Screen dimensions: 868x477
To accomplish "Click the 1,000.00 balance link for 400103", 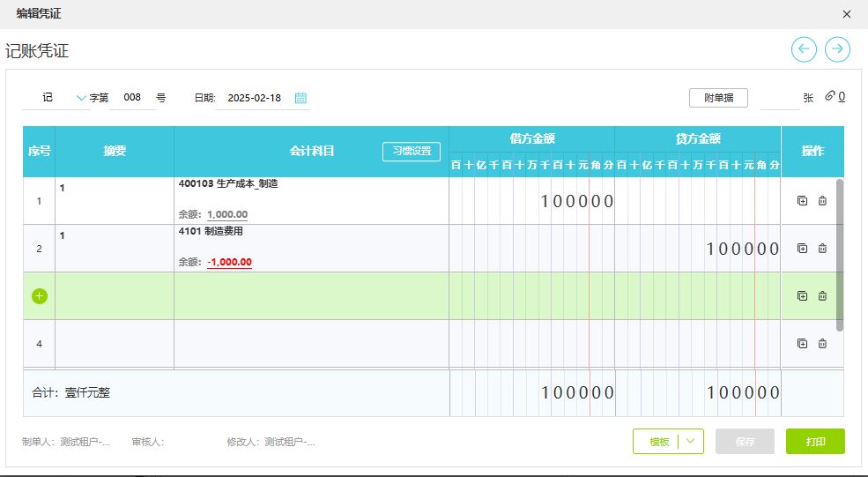I will click(227, 214).
